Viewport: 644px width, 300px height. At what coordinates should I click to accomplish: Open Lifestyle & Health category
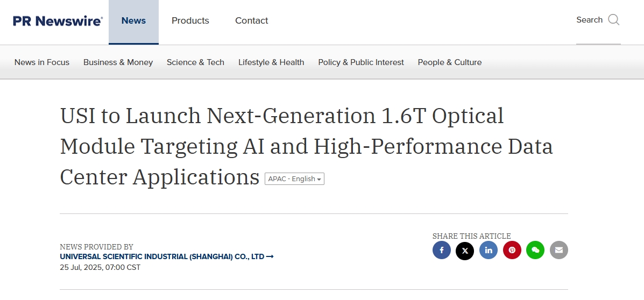[271, 62]
